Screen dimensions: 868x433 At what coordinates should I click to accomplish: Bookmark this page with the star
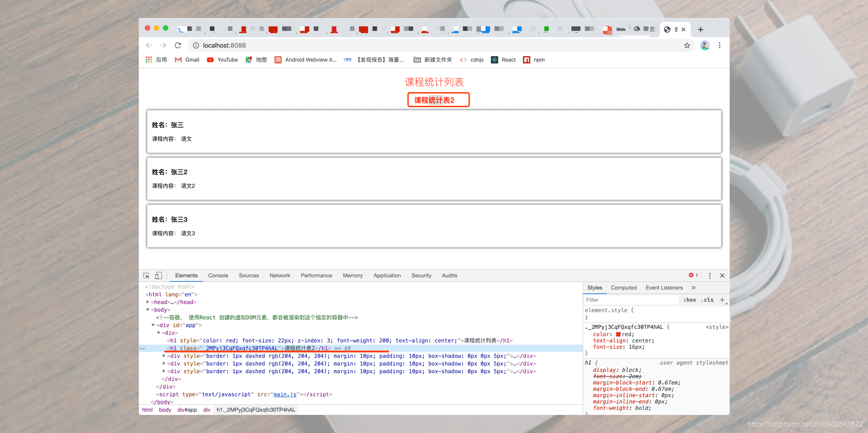pyautogui.click(x=687, y=45)
